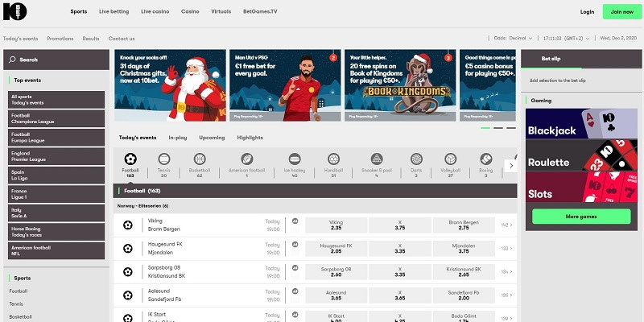Open stats icon for Aalesund match
644x322 pixels.
pos(295,291)
